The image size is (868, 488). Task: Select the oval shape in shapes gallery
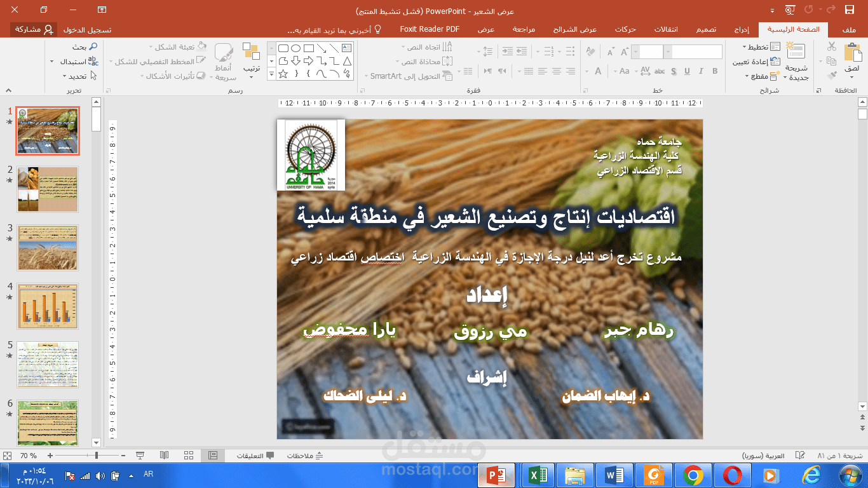296,48
